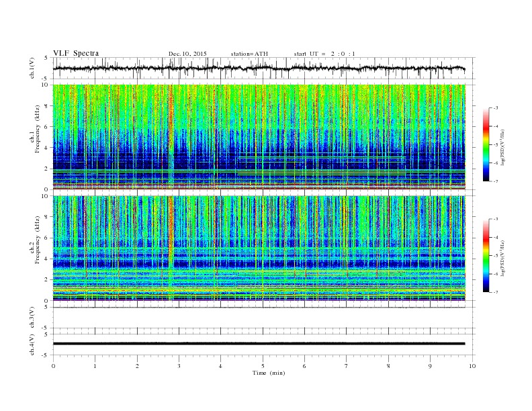Click the time axis tick label "0"
Viewport: 532px width, 411px height.
pos(53,366)
